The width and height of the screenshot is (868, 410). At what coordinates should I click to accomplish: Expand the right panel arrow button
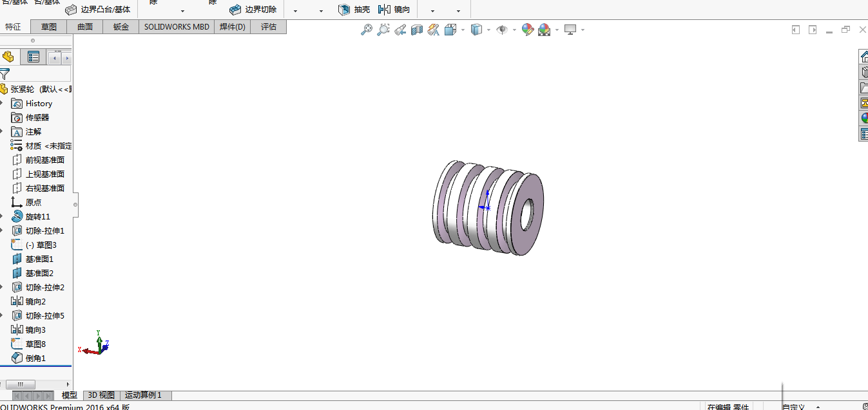click(813, 30)
